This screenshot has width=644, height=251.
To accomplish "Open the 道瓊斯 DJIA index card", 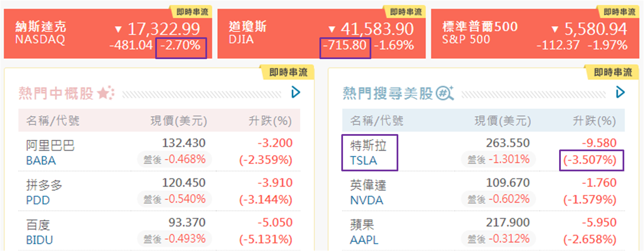I will pos(248,33).
